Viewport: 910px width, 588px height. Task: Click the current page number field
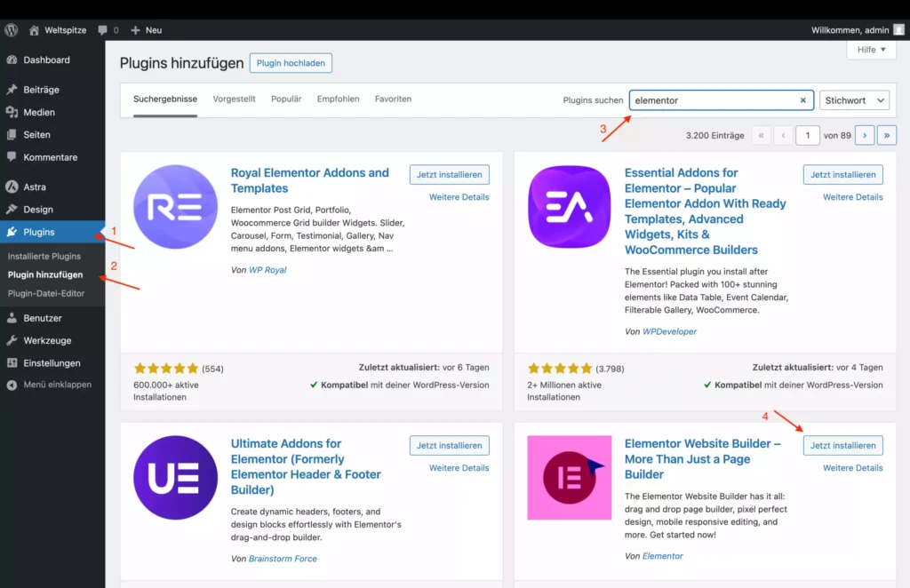[x=807, y=136]
